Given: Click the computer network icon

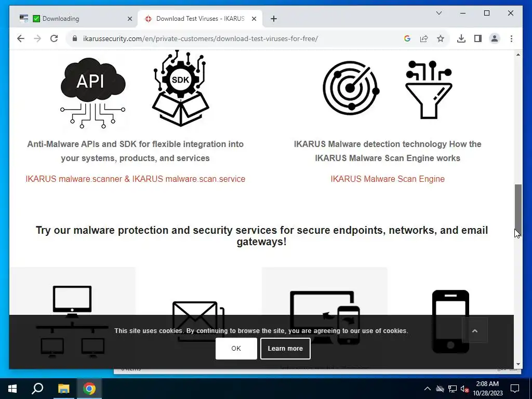Looking at the screenshot, I should [72, 321].
